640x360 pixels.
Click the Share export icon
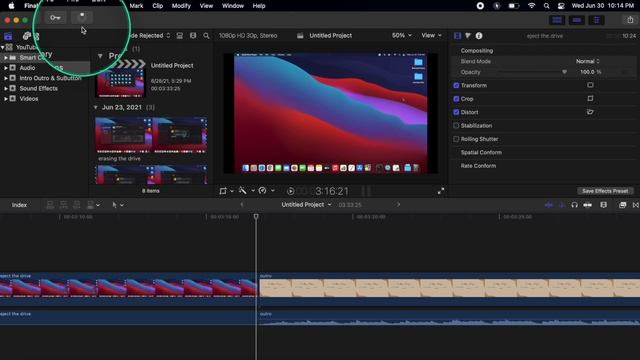coord(630,20)
